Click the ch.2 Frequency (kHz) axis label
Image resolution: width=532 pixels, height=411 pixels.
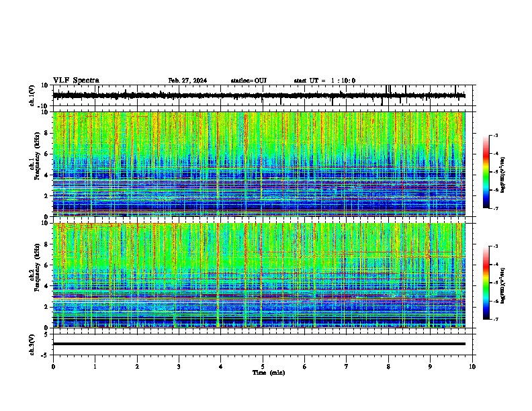click(37, 267)
